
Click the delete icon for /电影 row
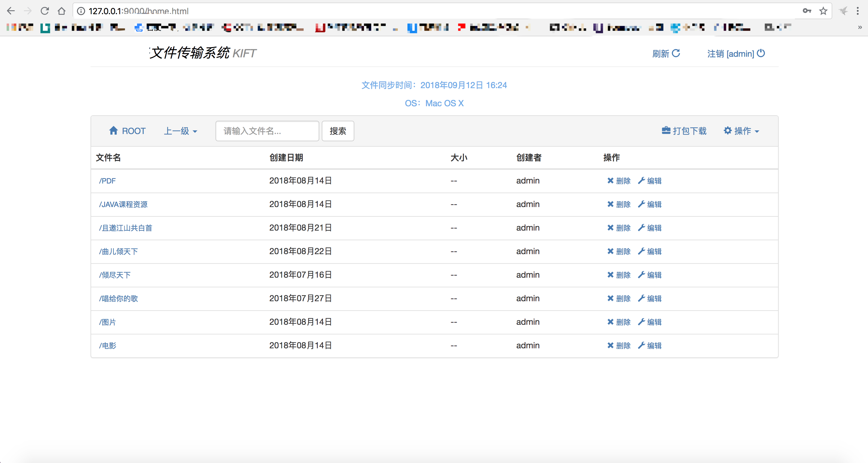click(610, 345)
